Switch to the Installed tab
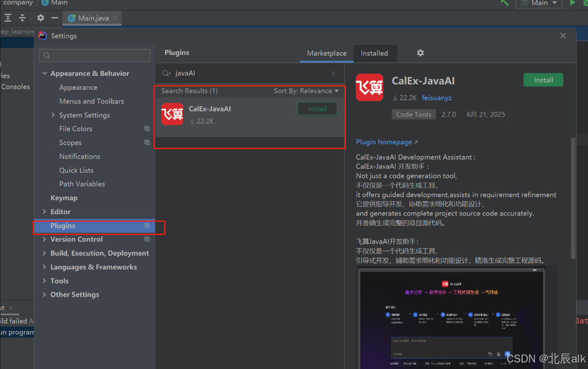The image size is (588, 369). click(374, 53)
